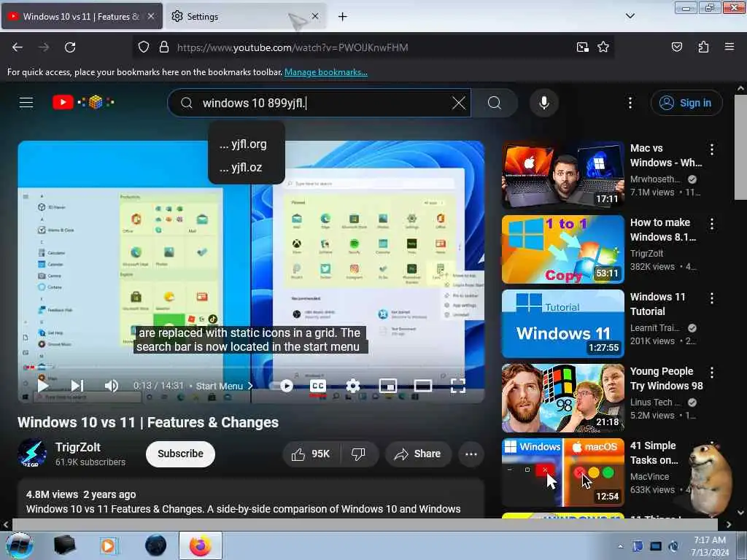The height and width of the screenshot is (560, 747).
Task: Go to YouTube home via logo
Action: [x=83, y=102]
